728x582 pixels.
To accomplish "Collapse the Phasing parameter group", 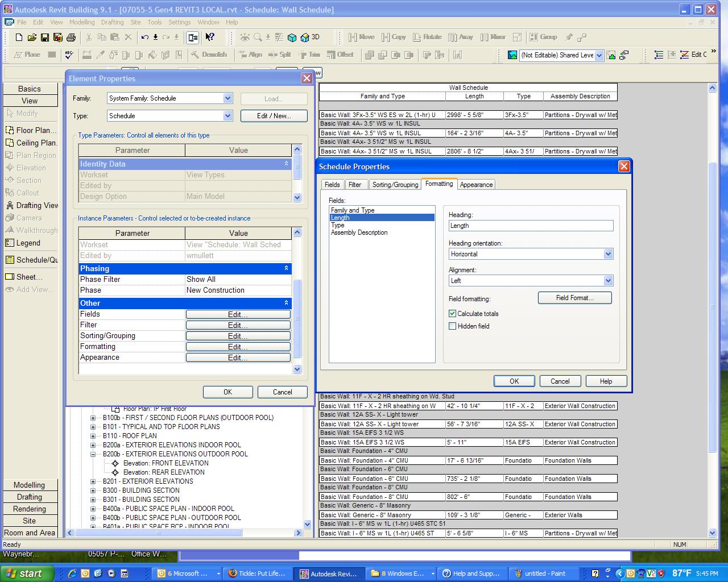I will 286,268.
